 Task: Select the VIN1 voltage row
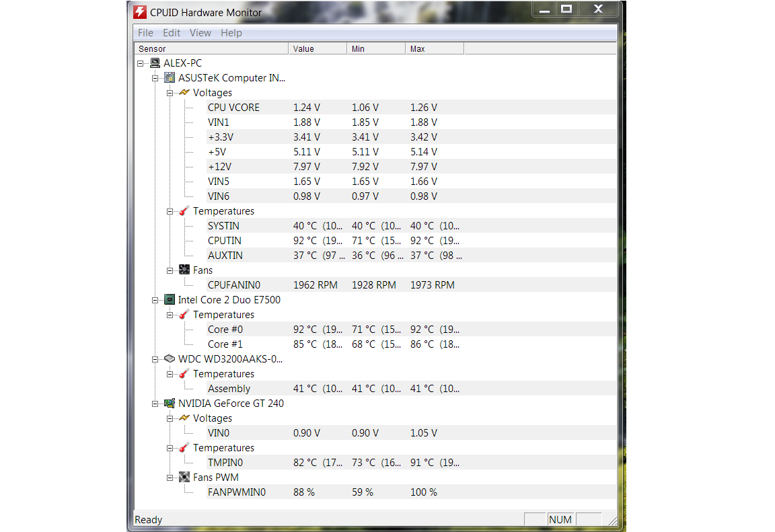(x=411, y=122)
